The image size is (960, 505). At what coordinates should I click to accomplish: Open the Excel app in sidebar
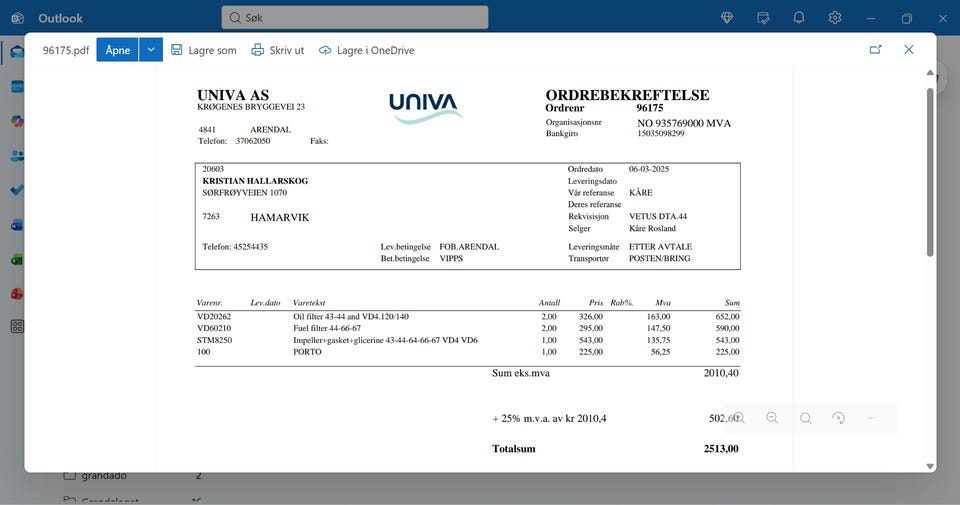pos(17,260)
